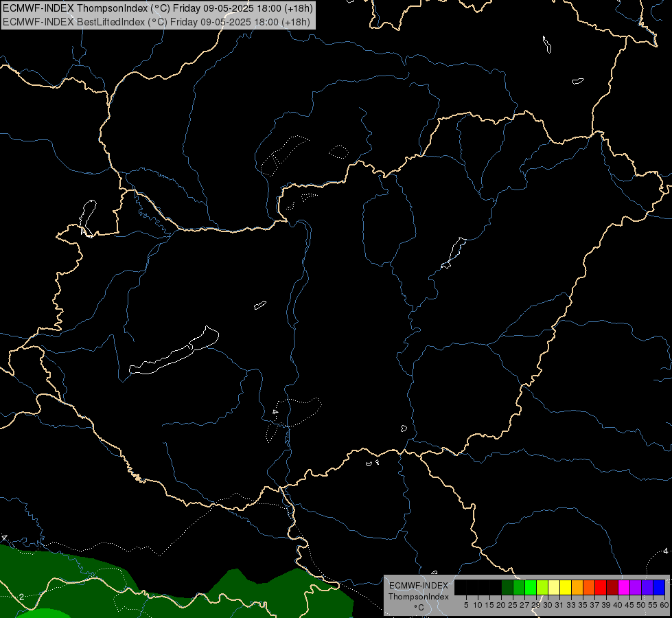The height and width of the screenshot is (618, 672).
Task: Click the legend tick value 60
Action: click(x=664, y=605)
